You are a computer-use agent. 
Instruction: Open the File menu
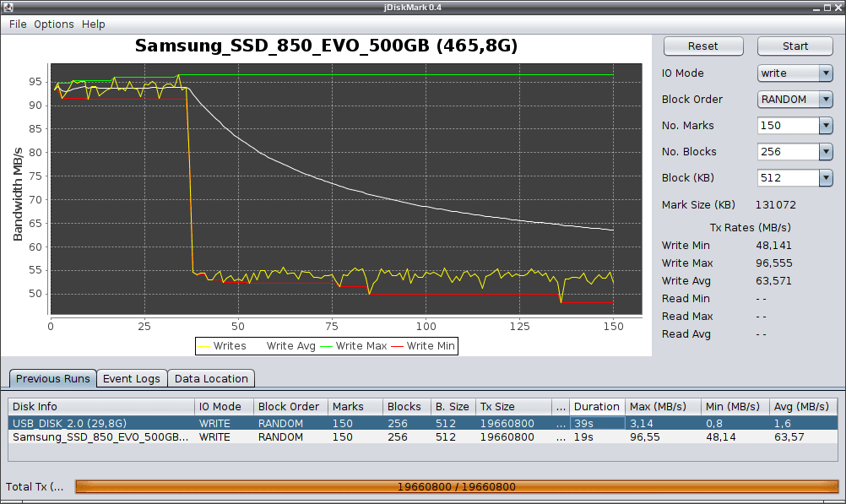(18, 24)
